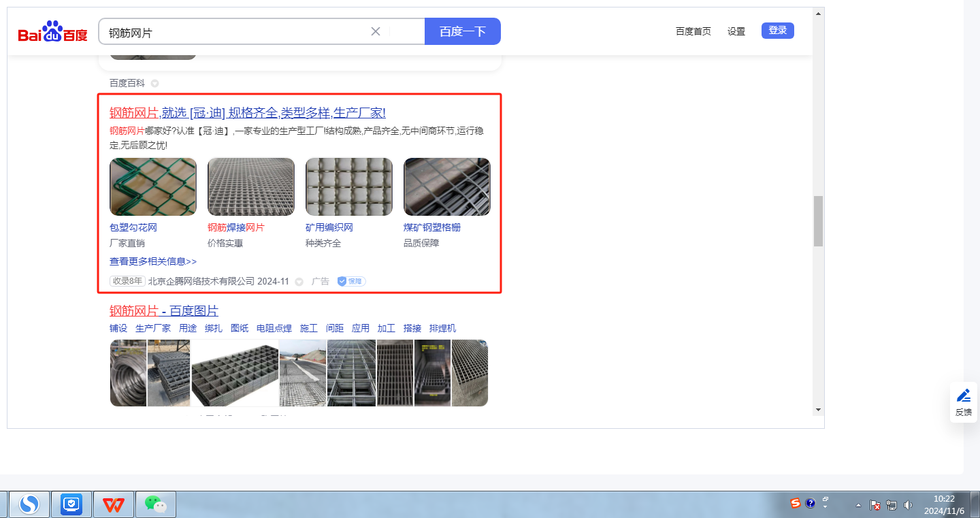Select the 绑扎 image filter tag
The image size is (980, 518).
(214, 328)
